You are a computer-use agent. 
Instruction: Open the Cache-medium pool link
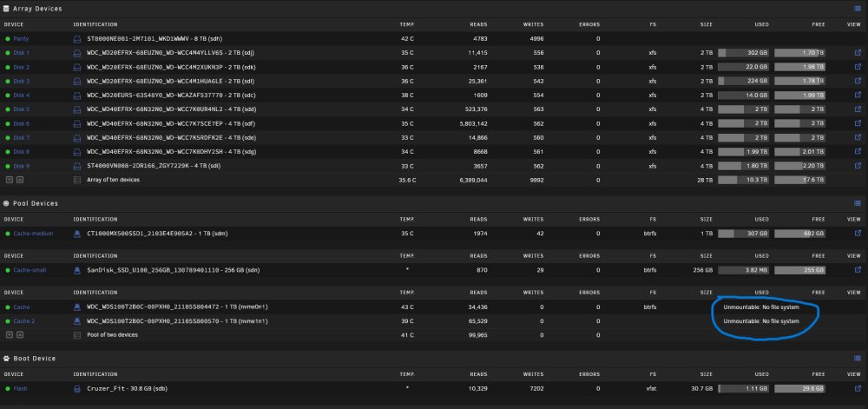(33, 234)
